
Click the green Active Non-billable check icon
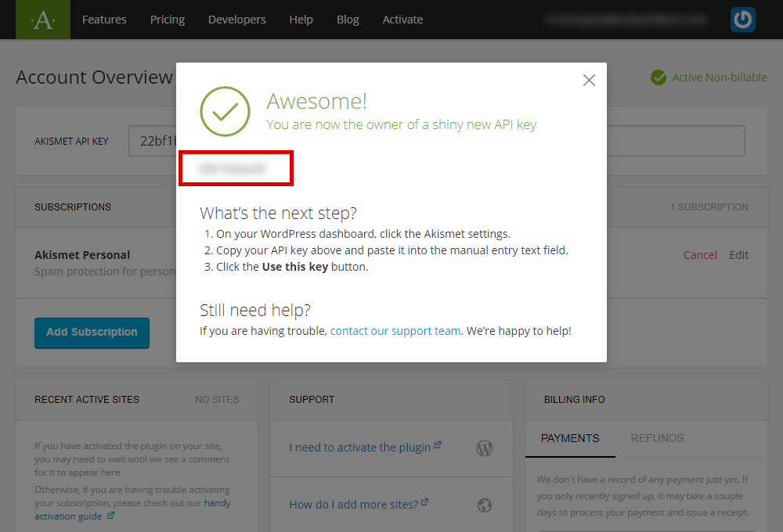[659, 77]
